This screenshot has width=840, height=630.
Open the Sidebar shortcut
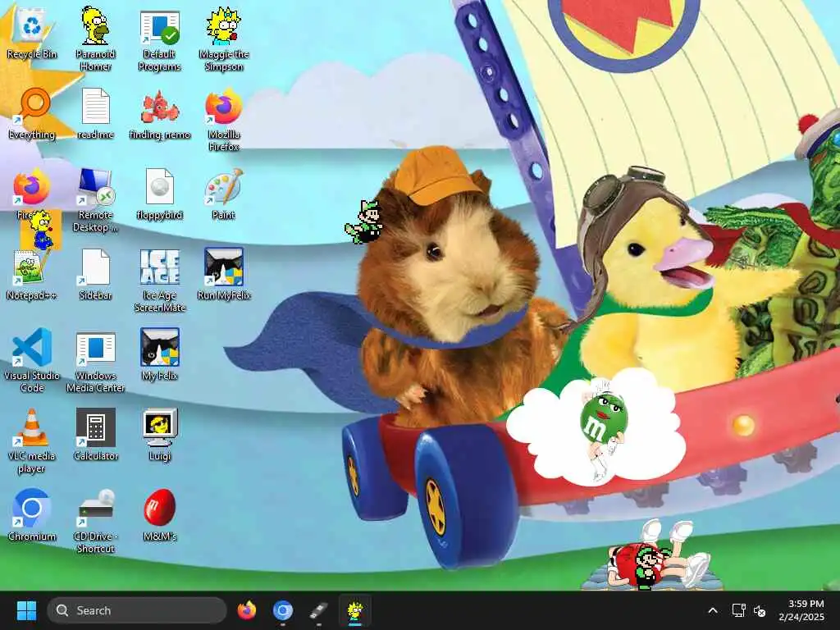[95, 275]
